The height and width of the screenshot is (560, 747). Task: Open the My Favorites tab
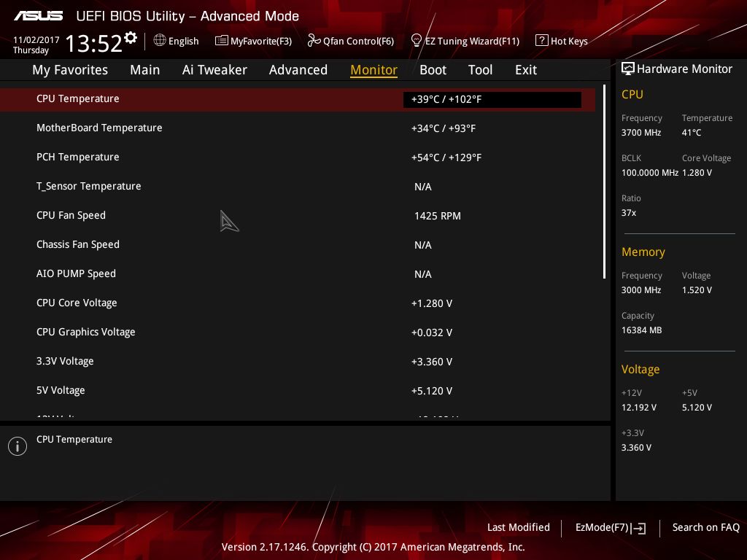(70, 70)
